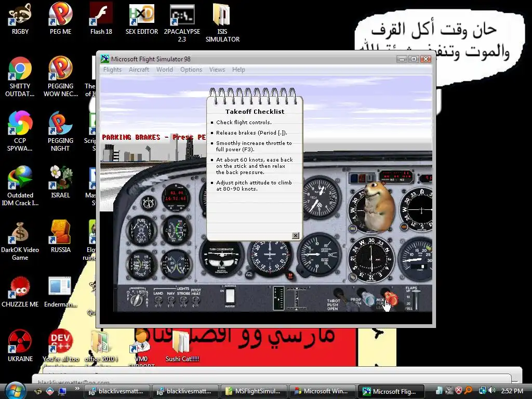Launch the Flash 18 shortcut
Viewport: 532px width, 399px height.
tap(101, 19)
